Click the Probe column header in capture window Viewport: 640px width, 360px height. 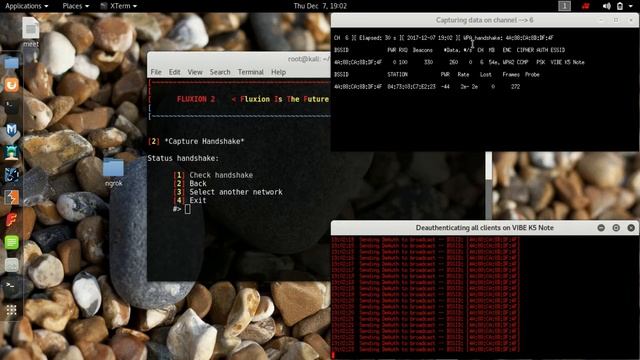tap(532, 75)
